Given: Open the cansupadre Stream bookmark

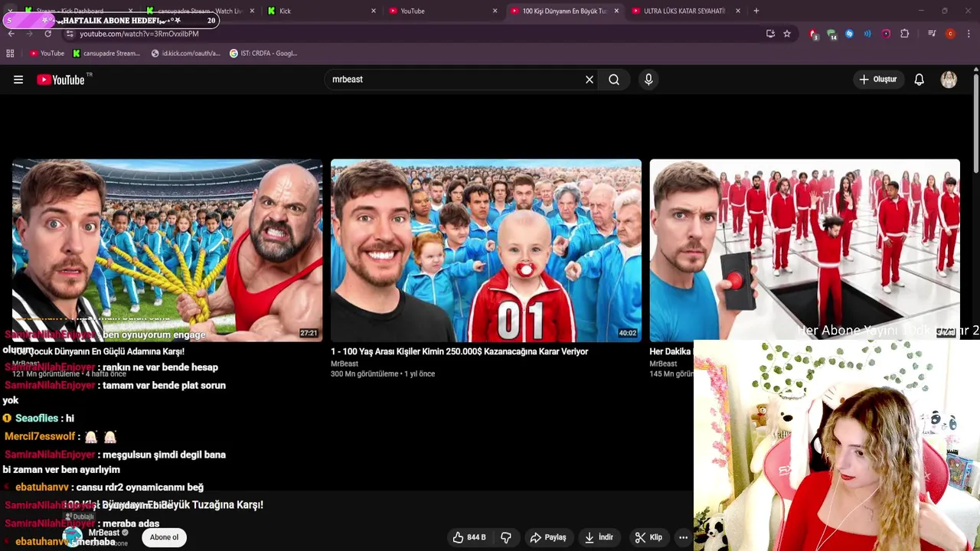Looking at the screenshot, I should 106,54.
